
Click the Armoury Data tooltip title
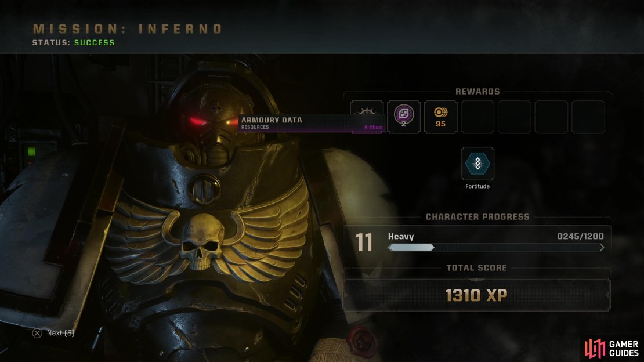(x=272, y=120)
